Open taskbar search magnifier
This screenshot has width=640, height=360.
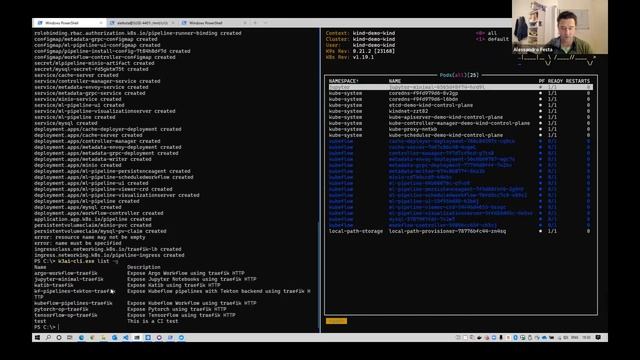click(x=48, y=338)
